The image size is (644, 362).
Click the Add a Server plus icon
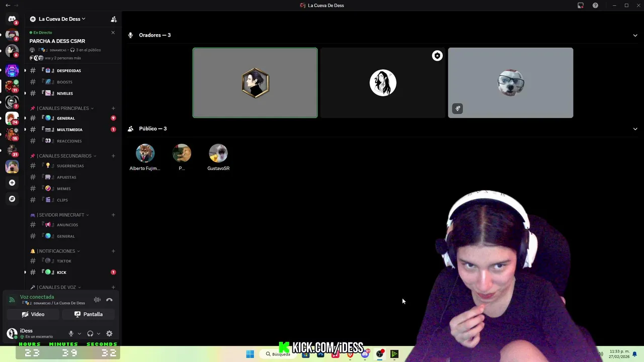[12, 183]
